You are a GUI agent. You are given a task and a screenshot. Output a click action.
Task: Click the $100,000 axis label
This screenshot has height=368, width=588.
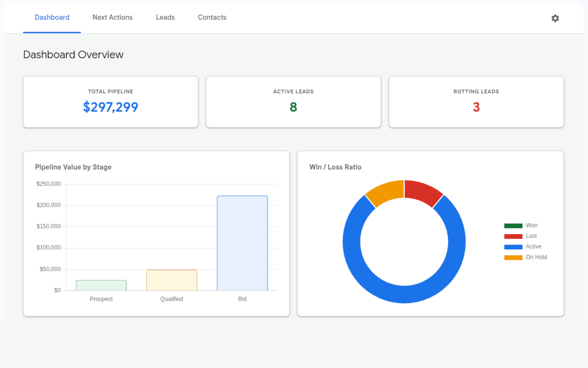49,247
